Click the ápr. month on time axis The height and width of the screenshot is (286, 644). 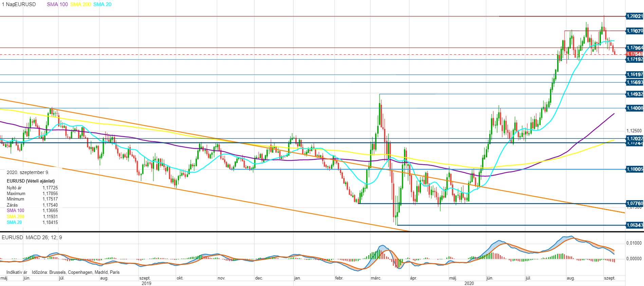click(x=413, y=278)
